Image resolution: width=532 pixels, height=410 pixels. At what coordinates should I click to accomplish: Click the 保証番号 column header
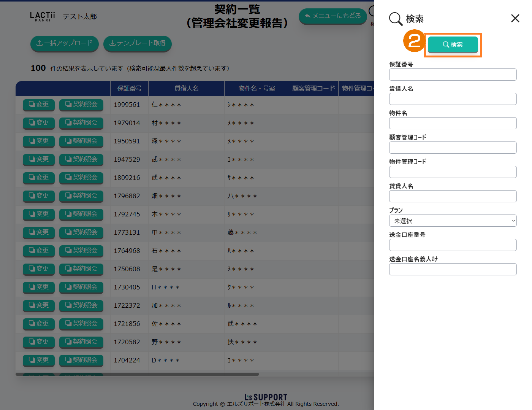129,88
